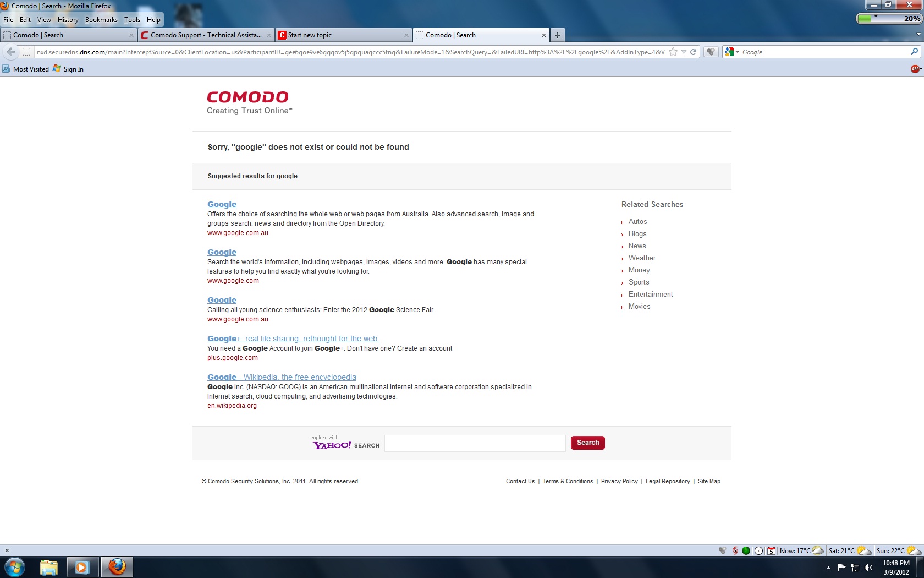924x578 pixels.
Task: Open the search engine selector dropdown
Action: coord(732,52)
